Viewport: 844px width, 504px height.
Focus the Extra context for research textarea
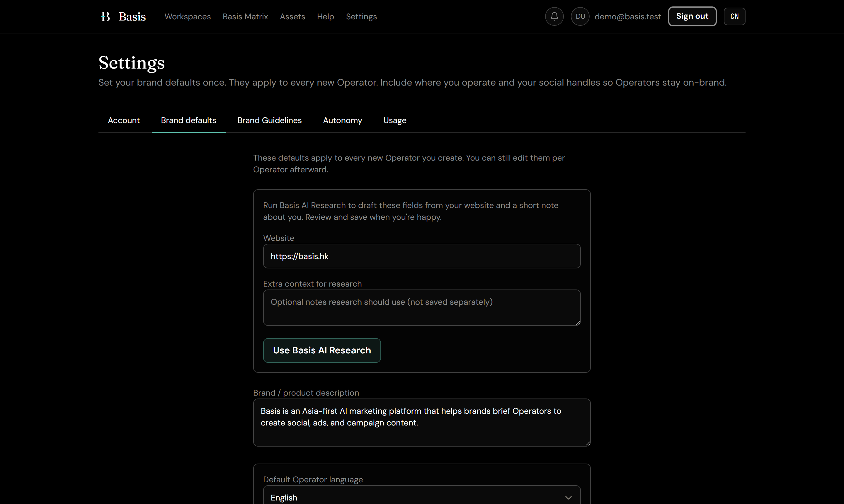[x=422, y=308]
